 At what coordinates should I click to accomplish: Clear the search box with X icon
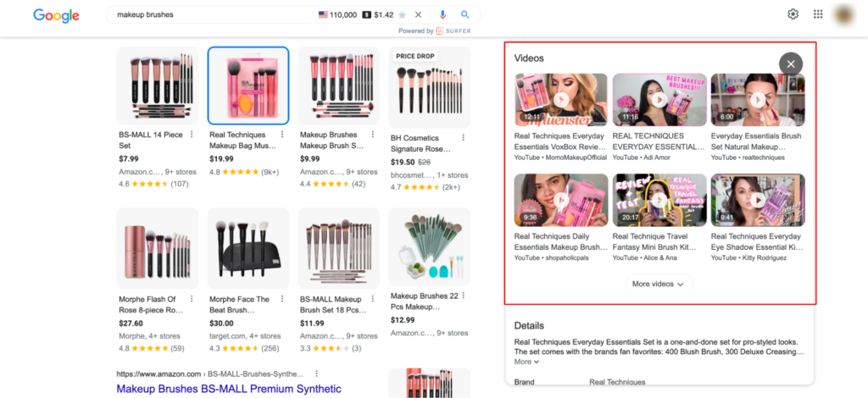click(x=418, y=15)
